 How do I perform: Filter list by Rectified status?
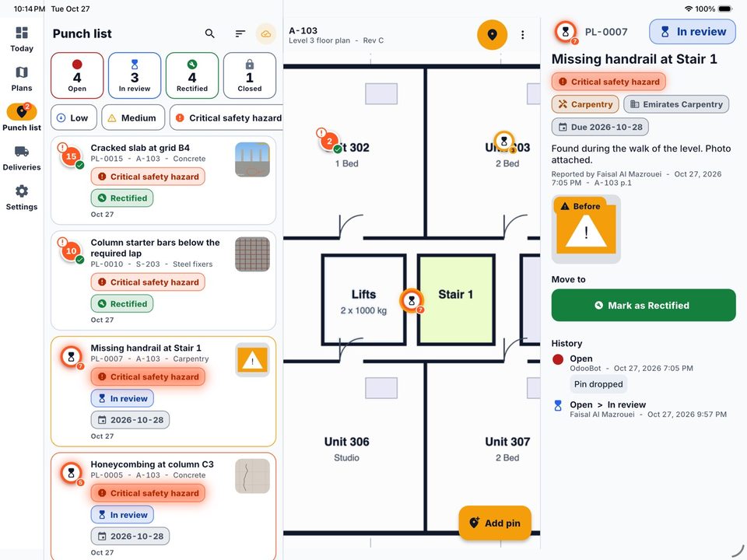click(x=192, y=75)
